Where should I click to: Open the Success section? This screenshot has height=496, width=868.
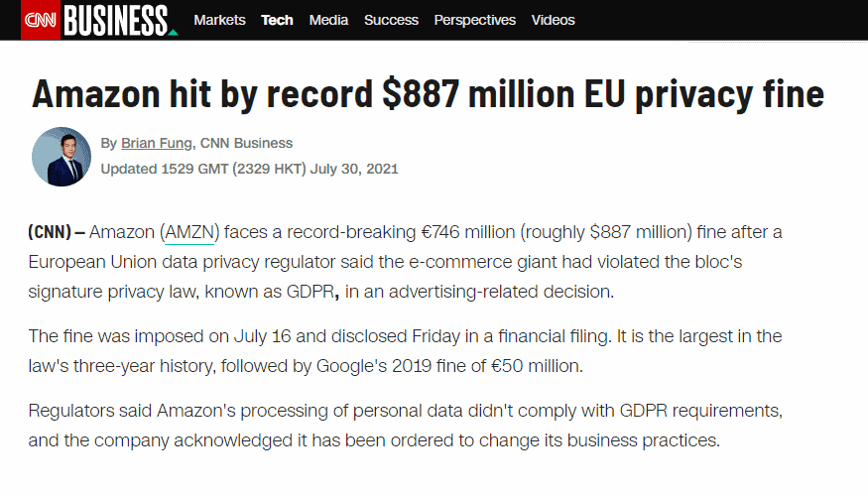391,20
